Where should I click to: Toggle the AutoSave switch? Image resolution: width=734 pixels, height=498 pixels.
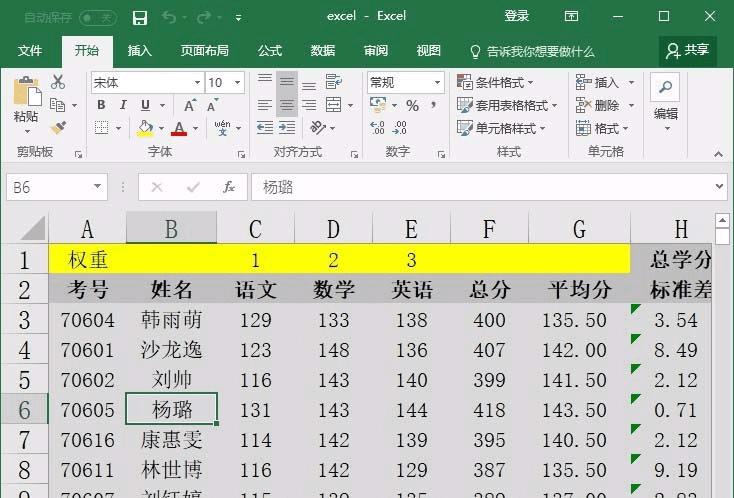tap(97, 18)
